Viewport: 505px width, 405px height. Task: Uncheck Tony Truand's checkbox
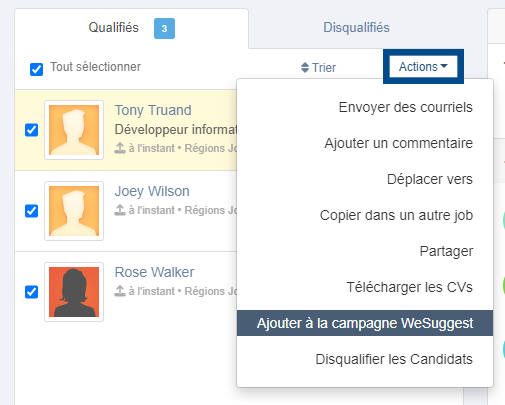pos(31,130)
